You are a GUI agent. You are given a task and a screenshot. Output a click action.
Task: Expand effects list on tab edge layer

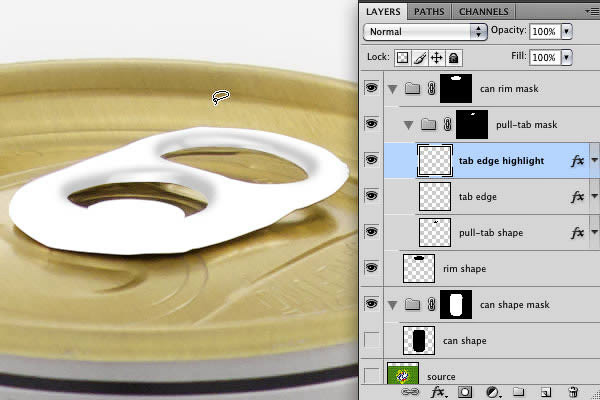[x=594, y=196]
